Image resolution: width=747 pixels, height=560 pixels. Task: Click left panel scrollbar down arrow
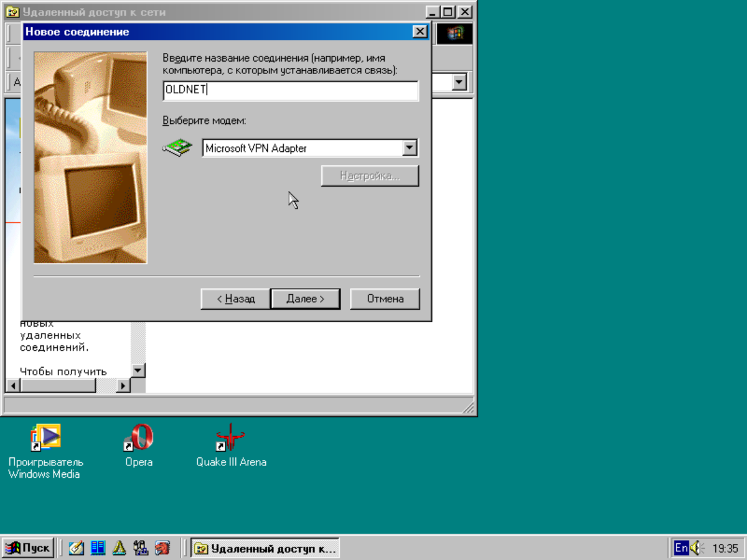(x=138, y=370)
